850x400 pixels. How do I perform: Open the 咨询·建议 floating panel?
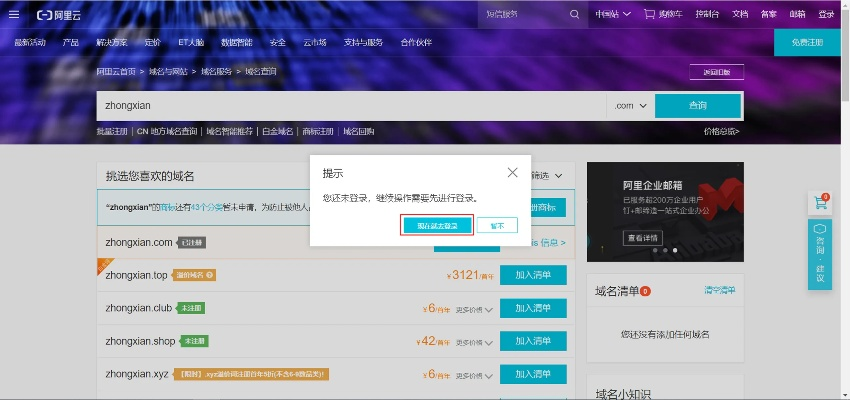point(820,254)
